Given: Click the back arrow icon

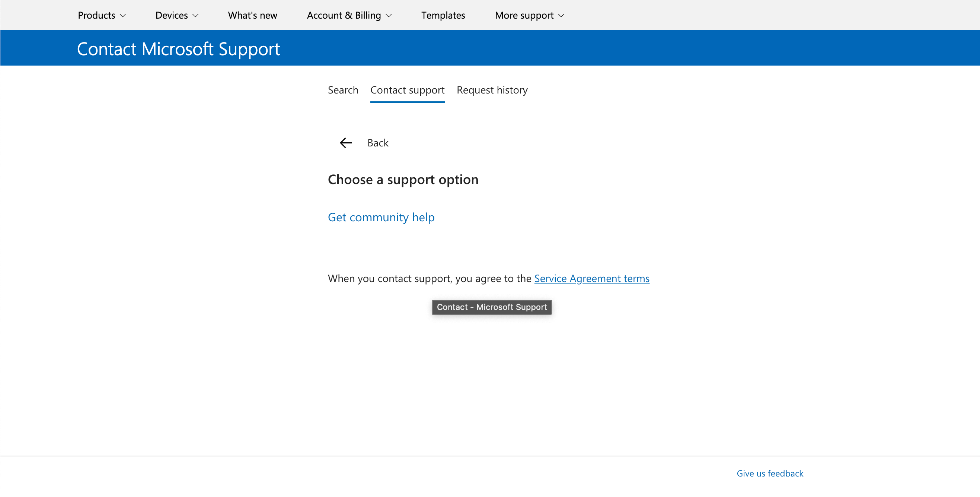Looking at the screenshot, I should (x=345, y=143).
